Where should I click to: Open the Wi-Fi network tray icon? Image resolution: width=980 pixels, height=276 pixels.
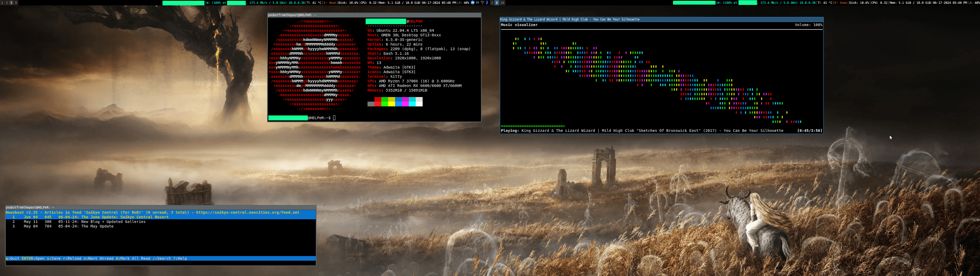[x=482, y=3]
